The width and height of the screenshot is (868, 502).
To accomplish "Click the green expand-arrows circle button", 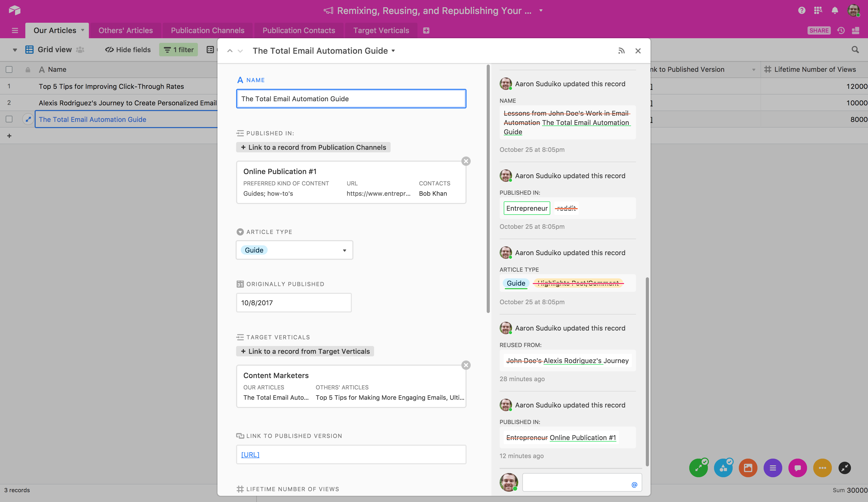I will [x=699, y=468].
